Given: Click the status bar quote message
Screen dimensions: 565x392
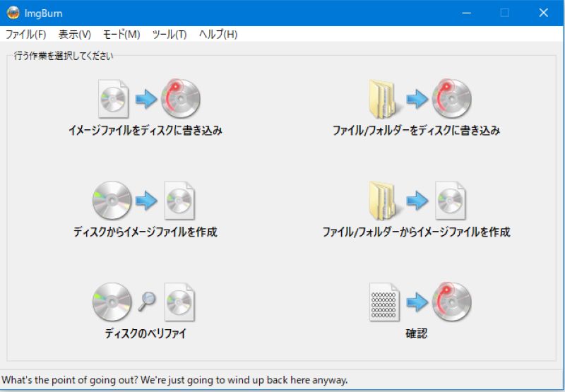Looking at the screenshot, I should click(175, 380).
